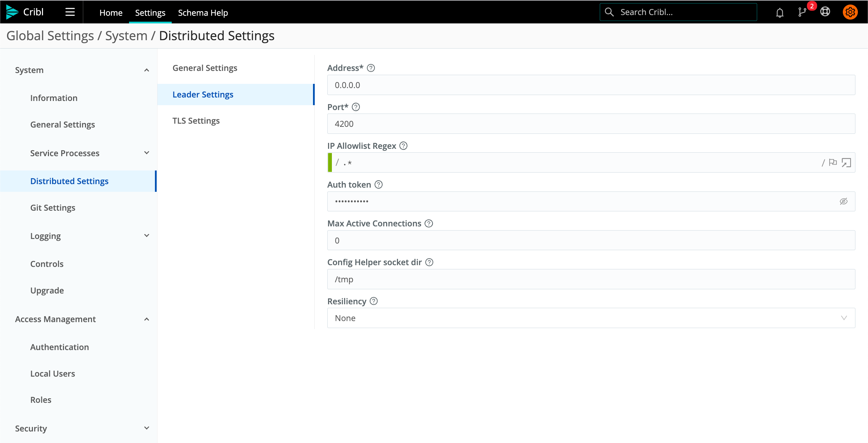The height and width of the screenshot is (443, 868).
Task: Go to Git Settings page
Action: click(53, 208)
